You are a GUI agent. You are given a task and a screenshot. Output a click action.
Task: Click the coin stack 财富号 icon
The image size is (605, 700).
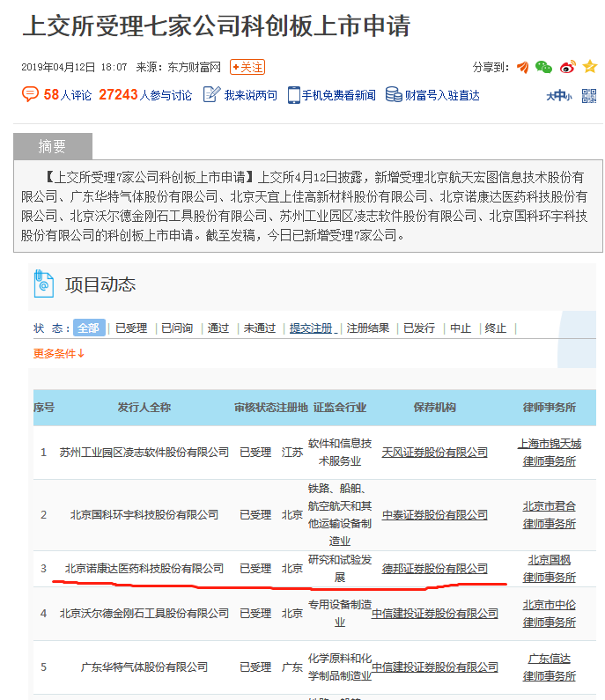[394, 94]
